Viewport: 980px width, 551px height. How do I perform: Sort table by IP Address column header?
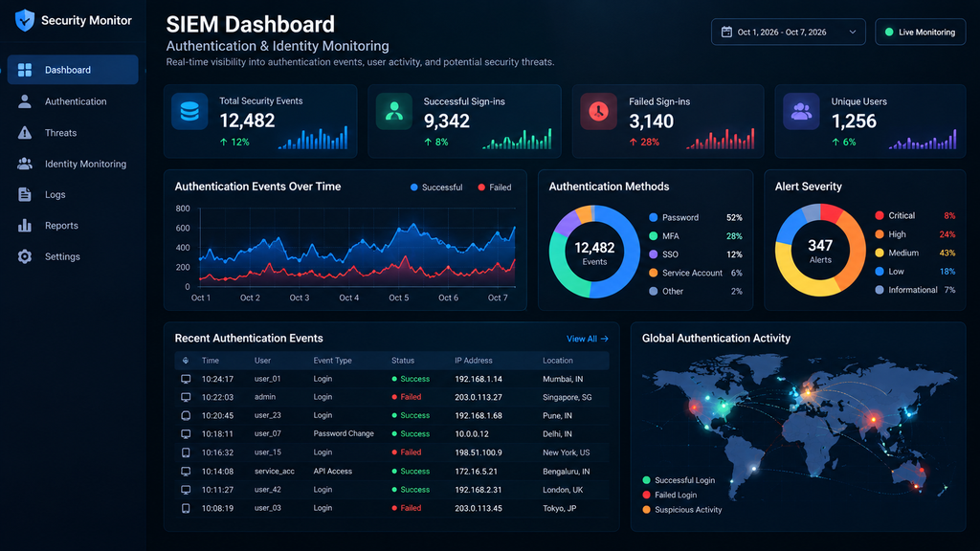[473, 361]
